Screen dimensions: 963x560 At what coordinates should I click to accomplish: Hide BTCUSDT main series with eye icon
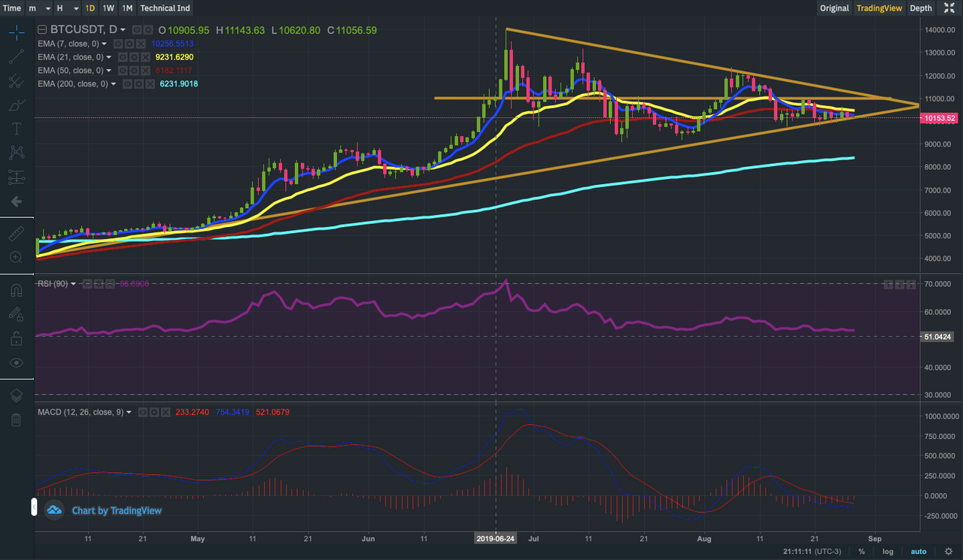pos(136,29)
